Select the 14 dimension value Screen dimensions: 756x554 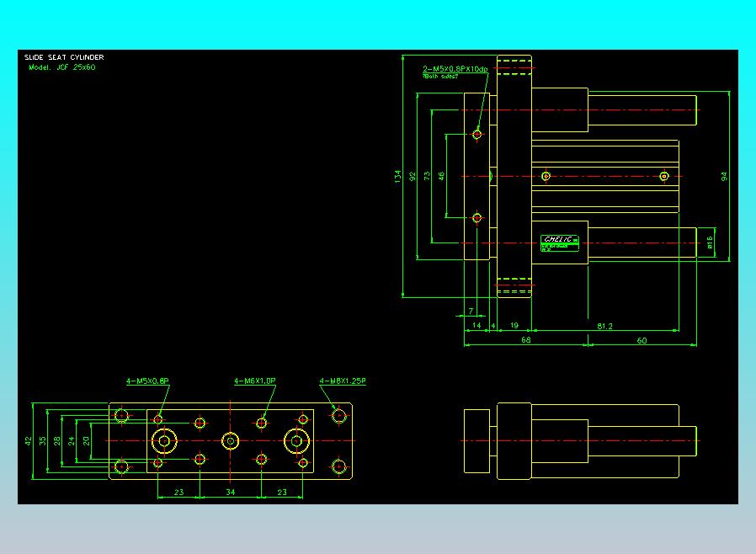pyautogui.click(x=476, y=326)
